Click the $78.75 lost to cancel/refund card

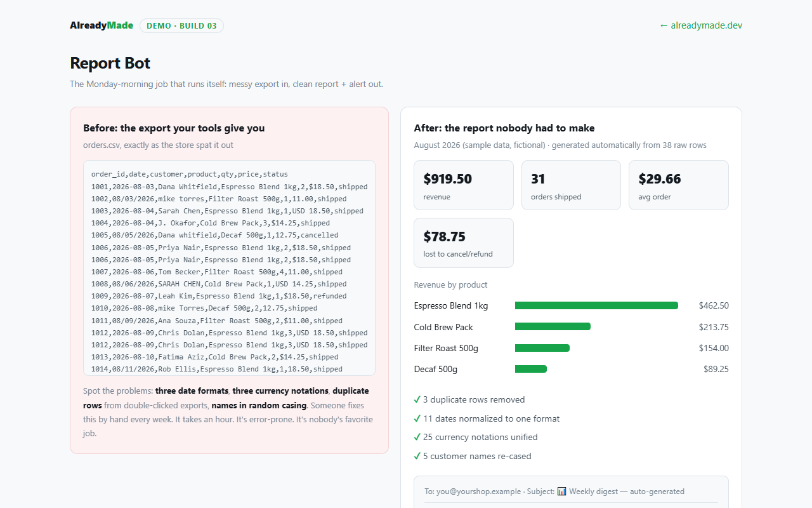(x=464, y=243)
